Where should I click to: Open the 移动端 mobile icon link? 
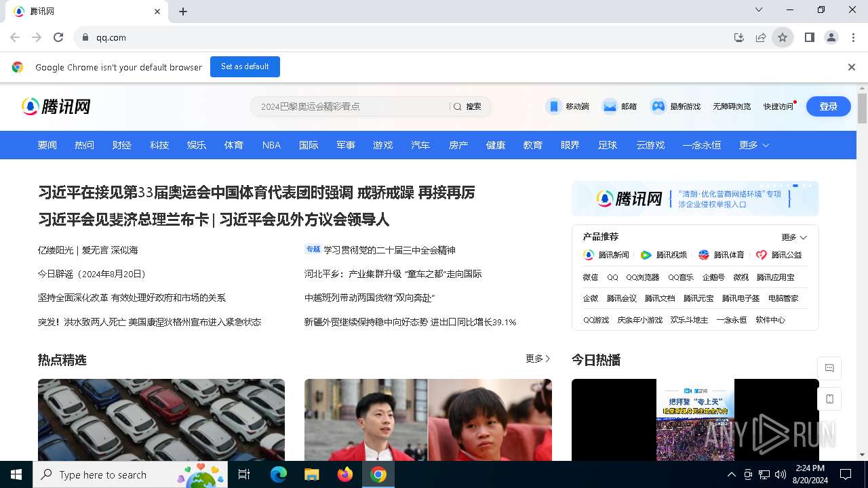(x=554, y=106)
